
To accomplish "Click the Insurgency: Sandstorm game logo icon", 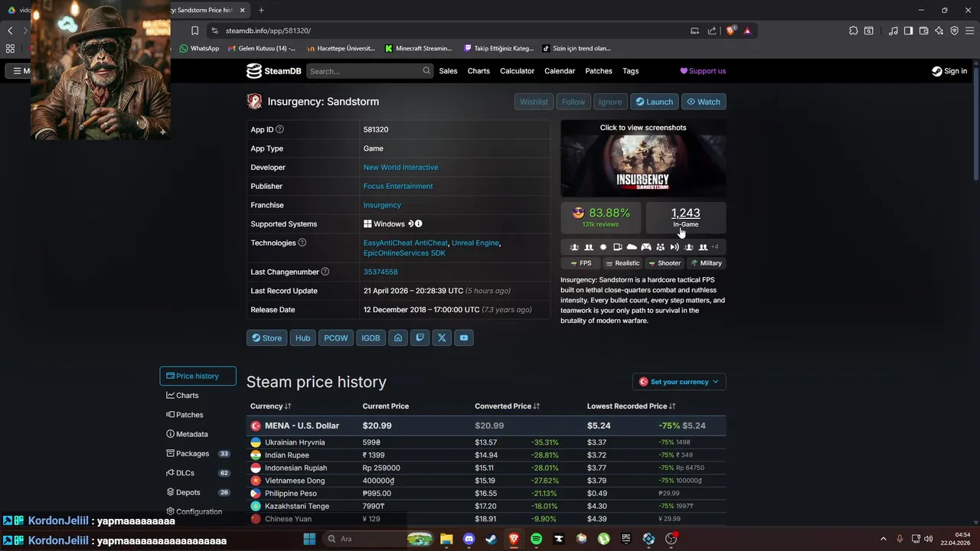I will [254, 101].
